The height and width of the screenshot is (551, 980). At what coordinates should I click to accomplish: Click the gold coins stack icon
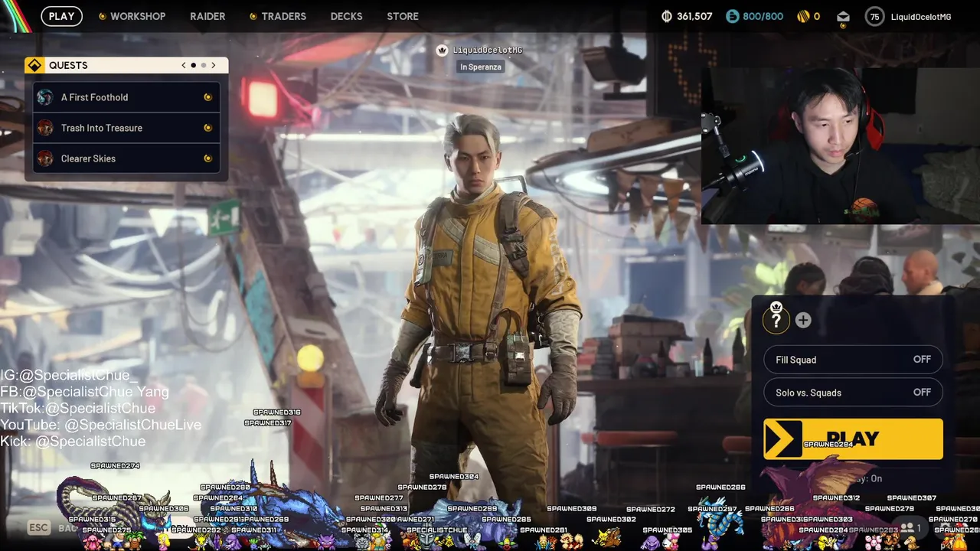coord(803,16)
